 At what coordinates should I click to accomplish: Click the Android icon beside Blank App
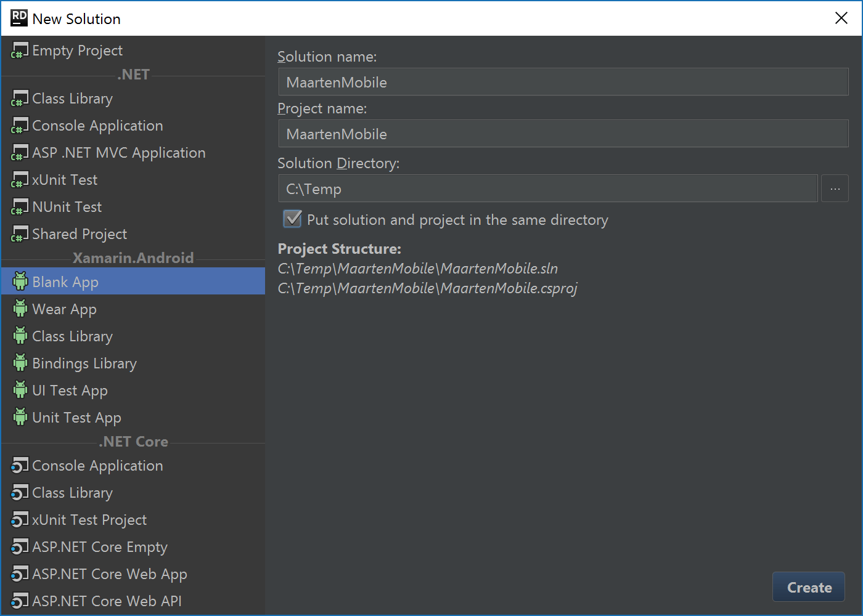pos(20,282)
